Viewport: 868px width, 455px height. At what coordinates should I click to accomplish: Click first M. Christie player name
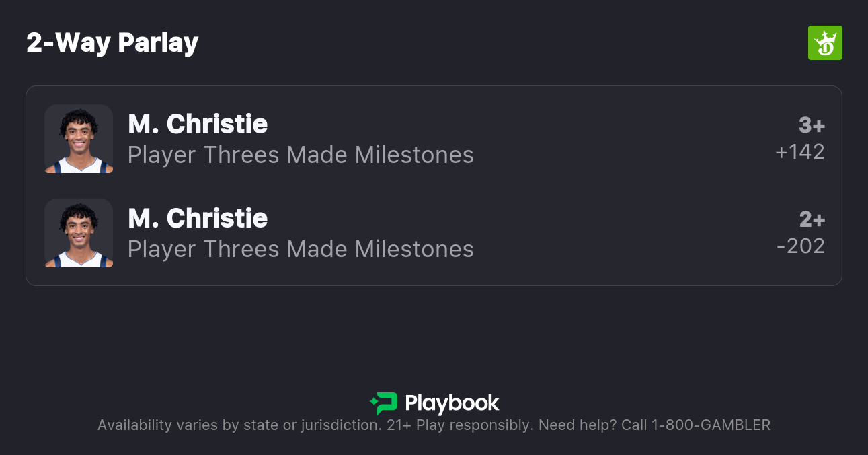pos(198,124)
